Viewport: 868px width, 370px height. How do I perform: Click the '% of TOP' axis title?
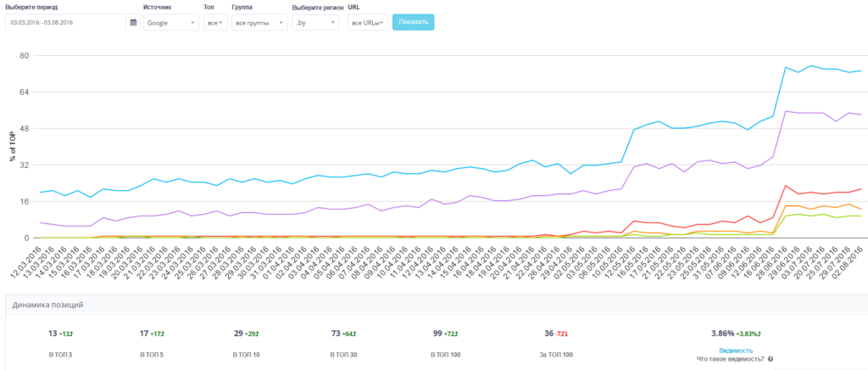pos(12,147)
